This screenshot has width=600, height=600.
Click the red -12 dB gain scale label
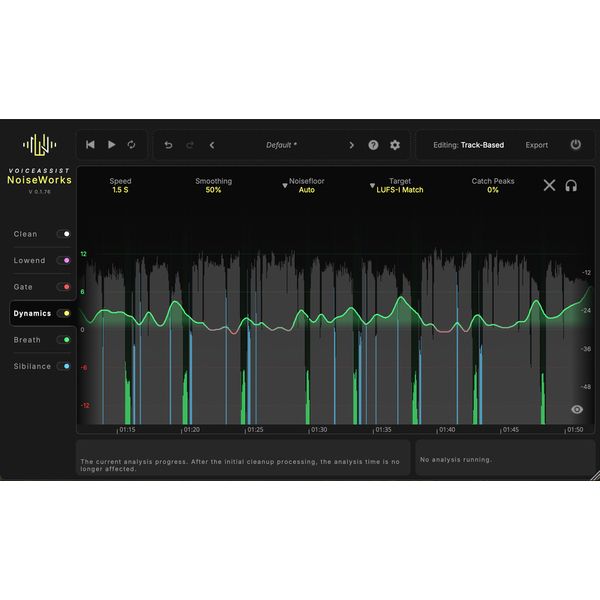pyautogui.click(x=85, y=406)
